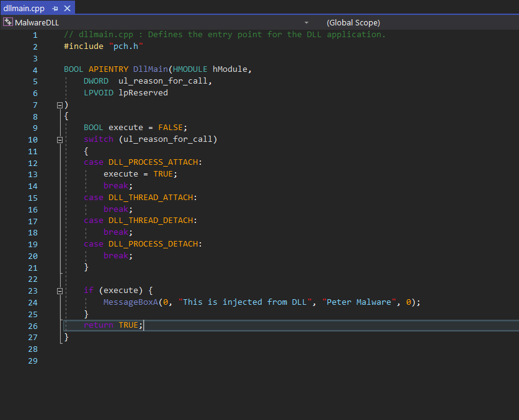Viewport: 519px width, 420px height.
Task: Click line number 12 in the margin
Action: click(33, 164)
